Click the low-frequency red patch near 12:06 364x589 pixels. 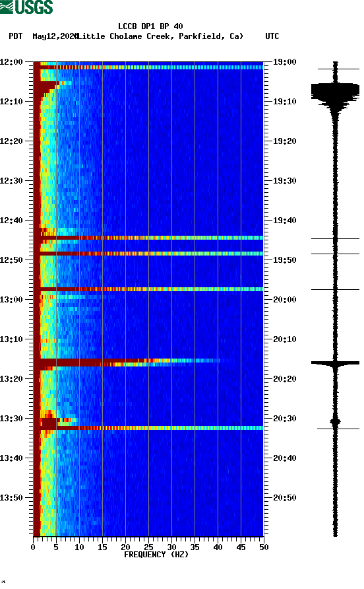47,88
